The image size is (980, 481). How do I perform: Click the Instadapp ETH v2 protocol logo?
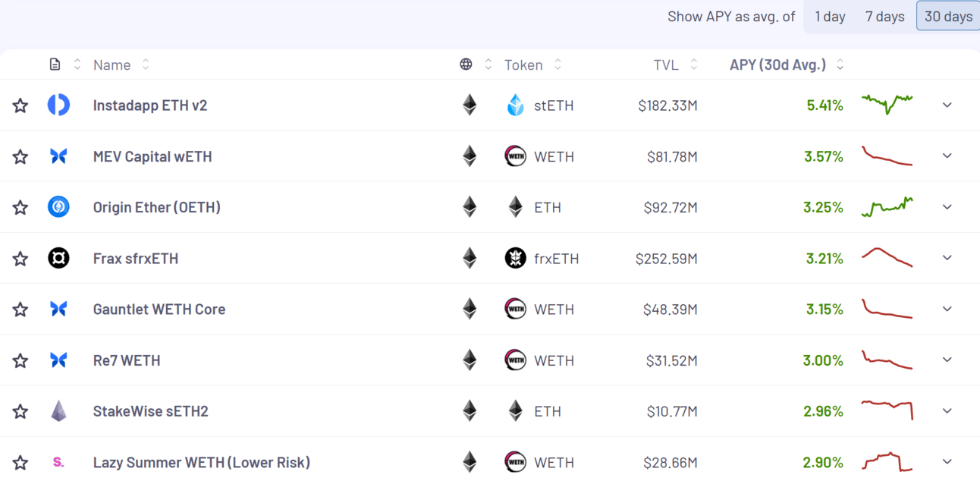coord(58,105)
